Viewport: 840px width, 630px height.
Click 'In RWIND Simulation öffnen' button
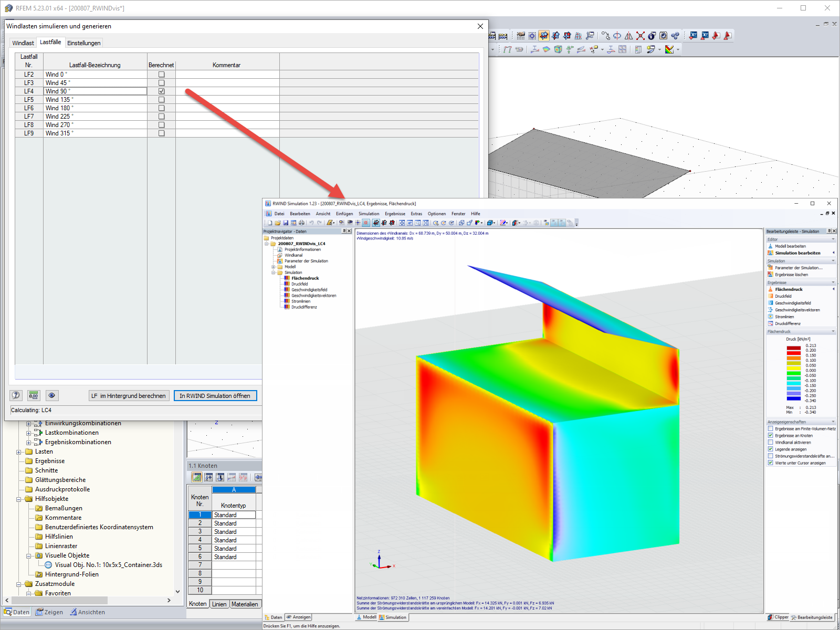point(215,396)
